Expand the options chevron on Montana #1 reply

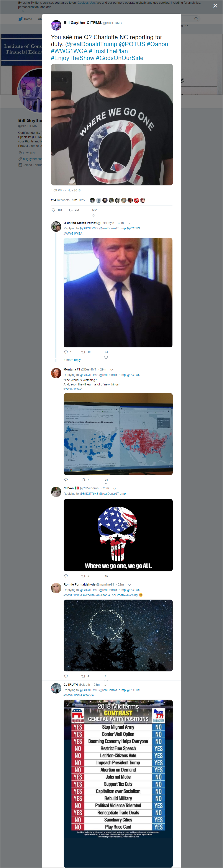click(x=112, y=370)
